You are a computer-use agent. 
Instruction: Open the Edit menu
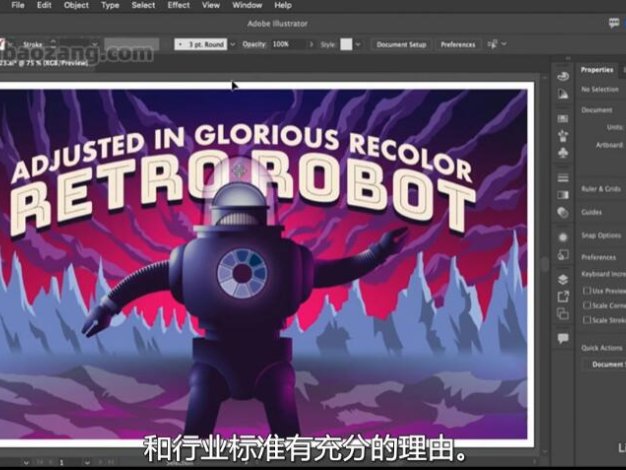pos(44,5)
